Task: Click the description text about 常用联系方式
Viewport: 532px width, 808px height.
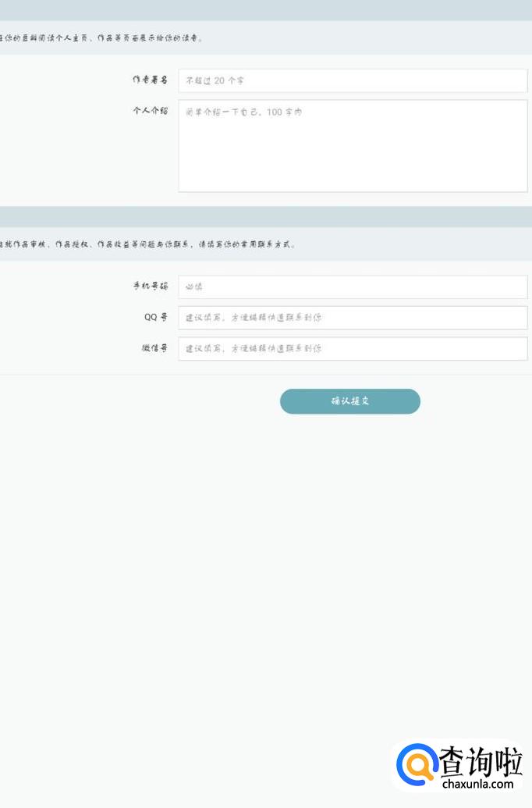Action: click(x=148, y=244)
